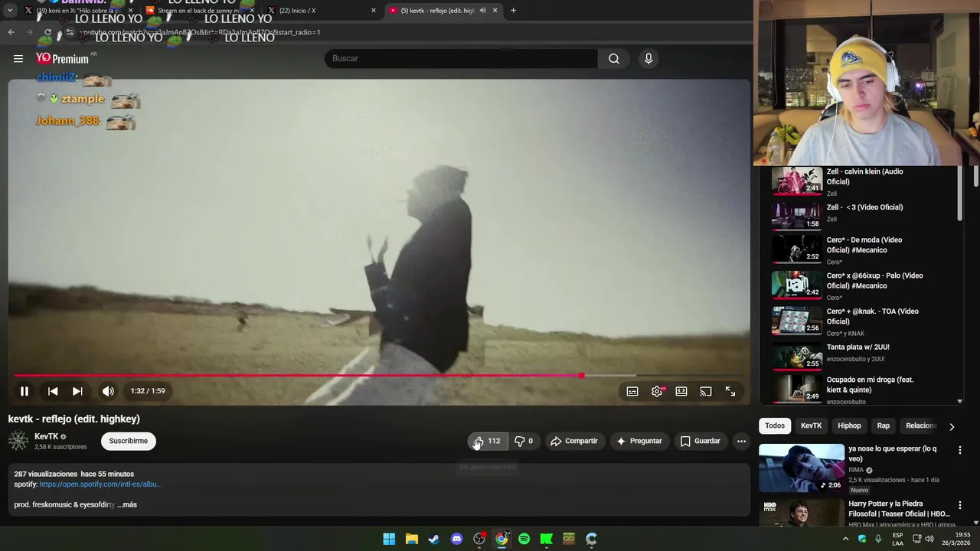Enter fullscreen mode in player
Screen dimensions: 980x551
[x=730, y=391]
